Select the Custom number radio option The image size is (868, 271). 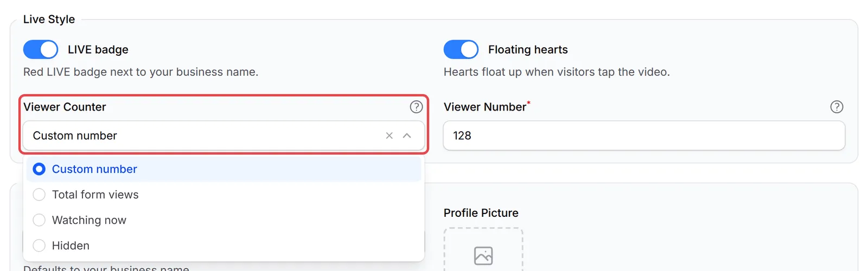[224, 169]
